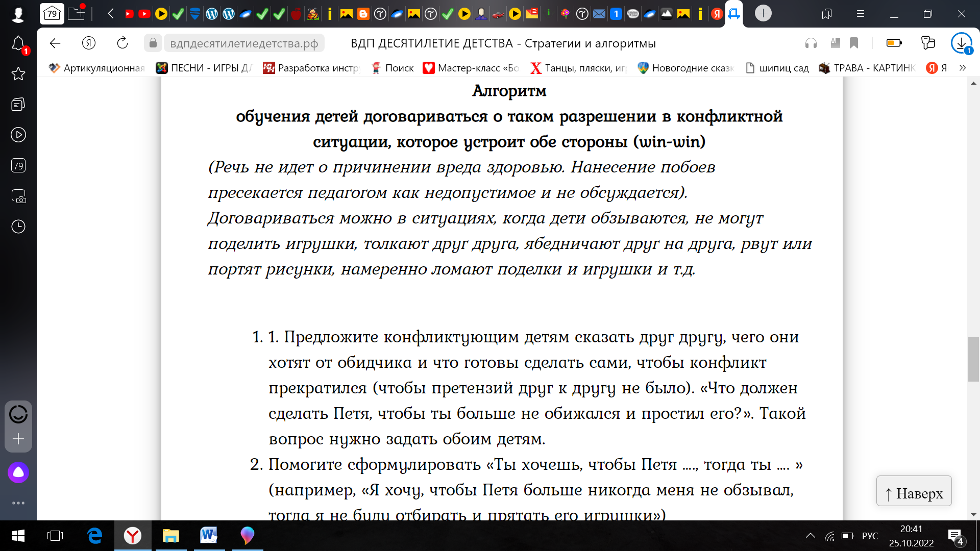Click the page vertical scrollbar thumb
The image size is (980, 551).
[973, 359]
